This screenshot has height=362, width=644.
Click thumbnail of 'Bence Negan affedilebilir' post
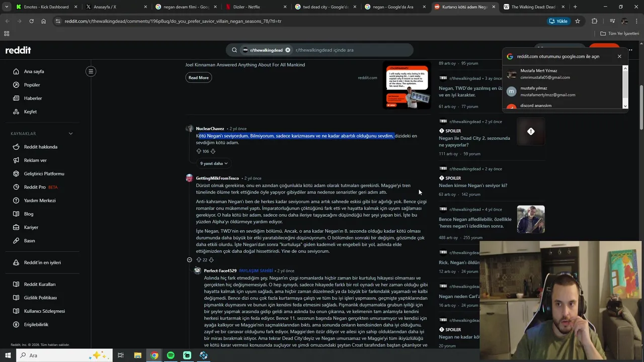(531, 219)
